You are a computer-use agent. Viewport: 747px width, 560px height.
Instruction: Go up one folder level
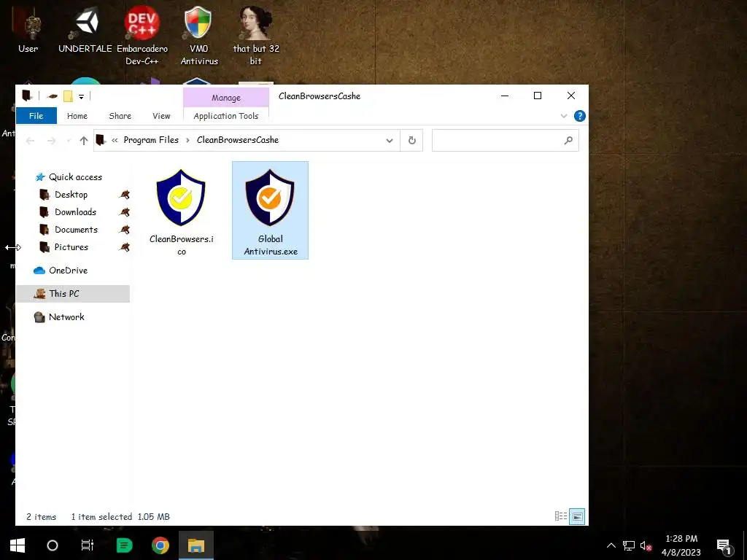[84, 141]
